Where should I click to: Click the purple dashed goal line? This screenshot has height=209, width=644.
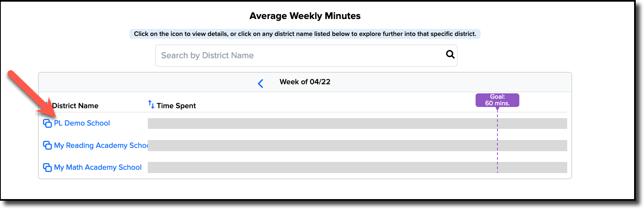click(497, 140)
